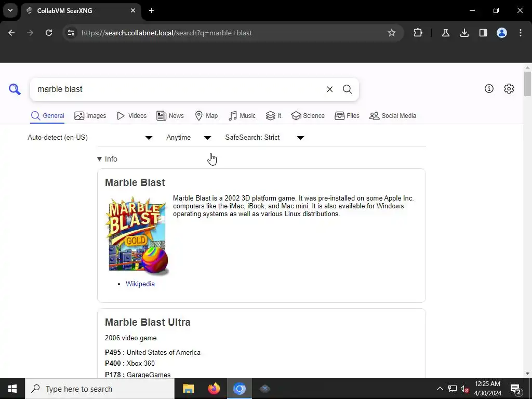Click the page vertical scrollbar thumb
The width and height of the screenshot is (532, 399).
(527, 84)
